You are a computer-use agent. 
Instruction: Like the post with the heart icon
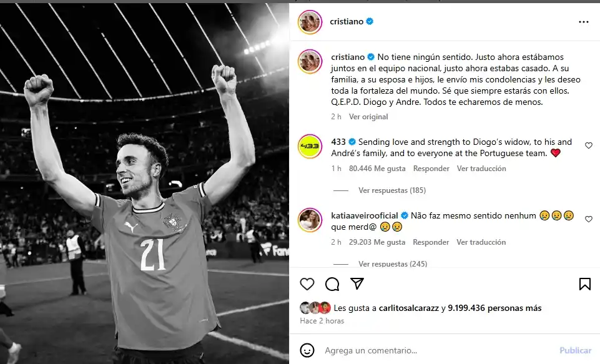click(x=307, y=284)
